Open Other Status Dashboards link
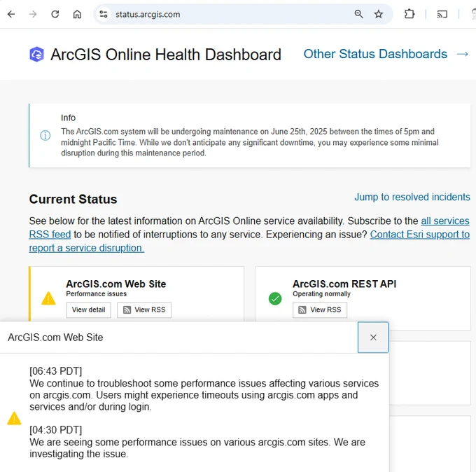Viewport: 476px width, 472px height. 375,54
